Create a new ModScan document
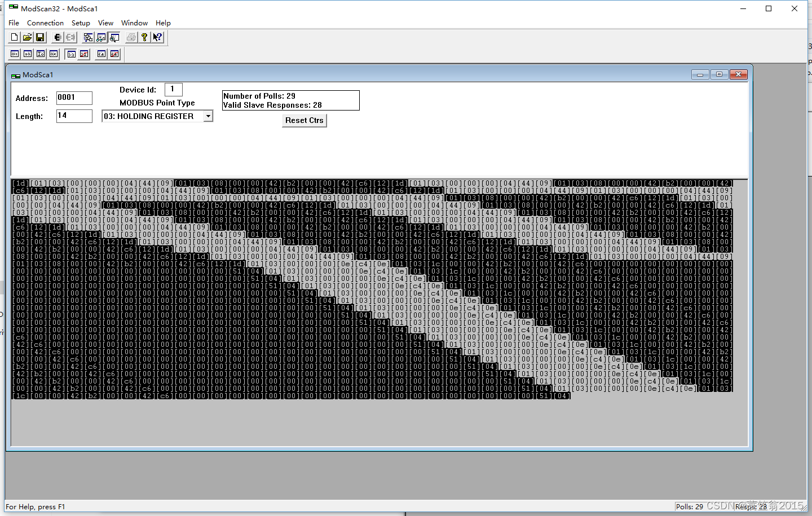Image resolution: width=812 pixels, height=516 pixels. point(14,37)
